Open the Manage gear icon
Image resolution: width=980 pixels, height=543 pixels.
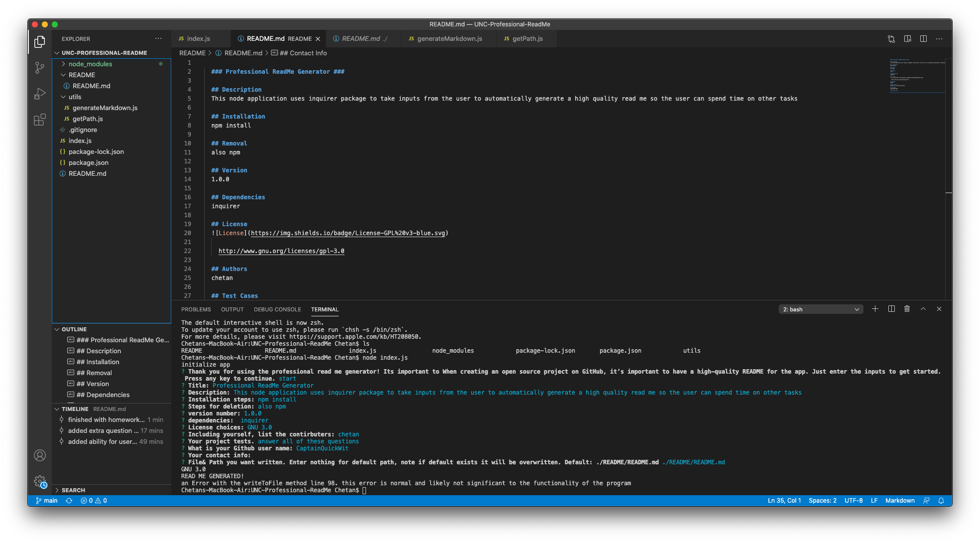coord(40,481)
